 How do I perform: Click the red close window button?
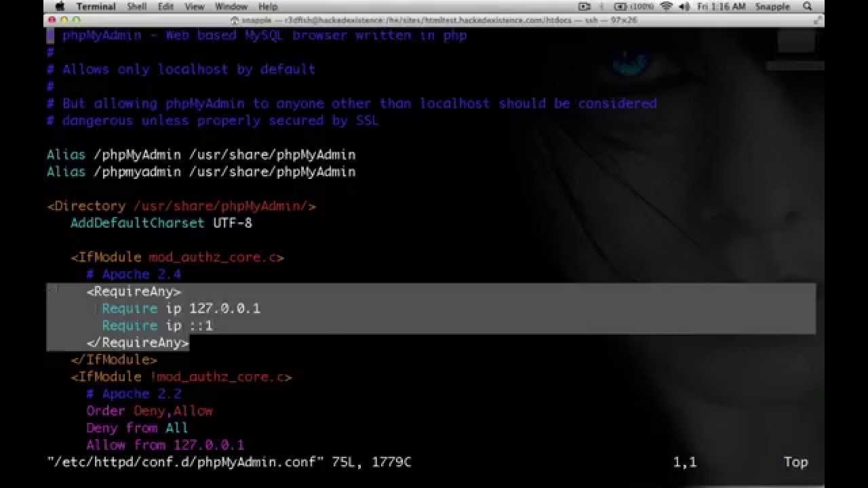[x=52, y=20]
